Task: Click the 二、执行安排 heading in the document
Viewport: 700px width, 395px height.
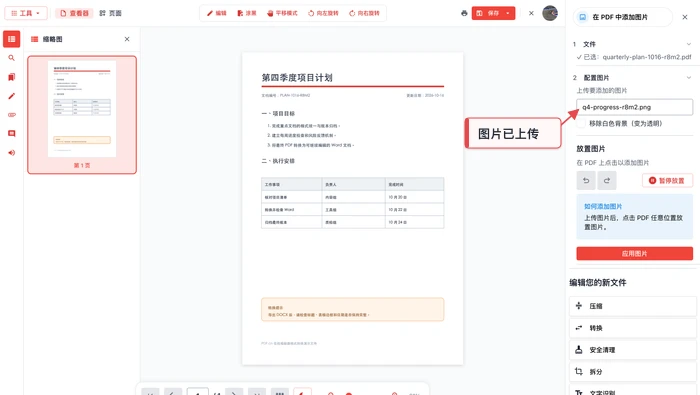Action: 278,161
